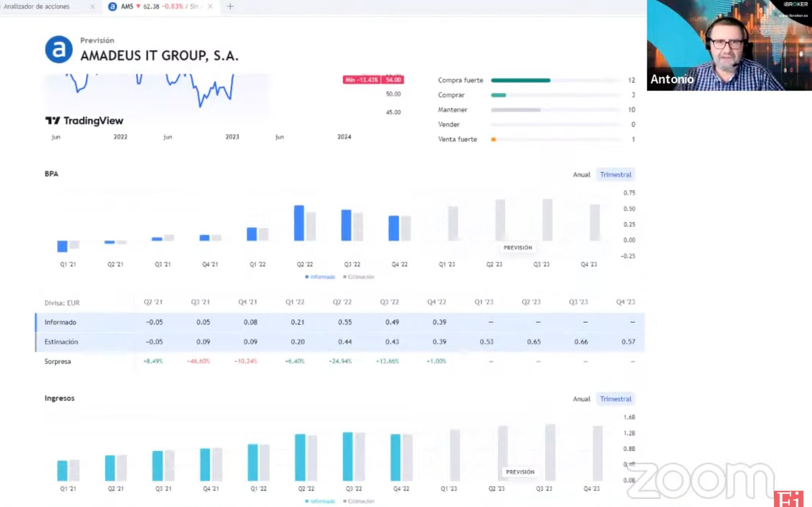Screen dimensions: 812x507
Task: Click the BPA section heading
Action: [51, 174]
